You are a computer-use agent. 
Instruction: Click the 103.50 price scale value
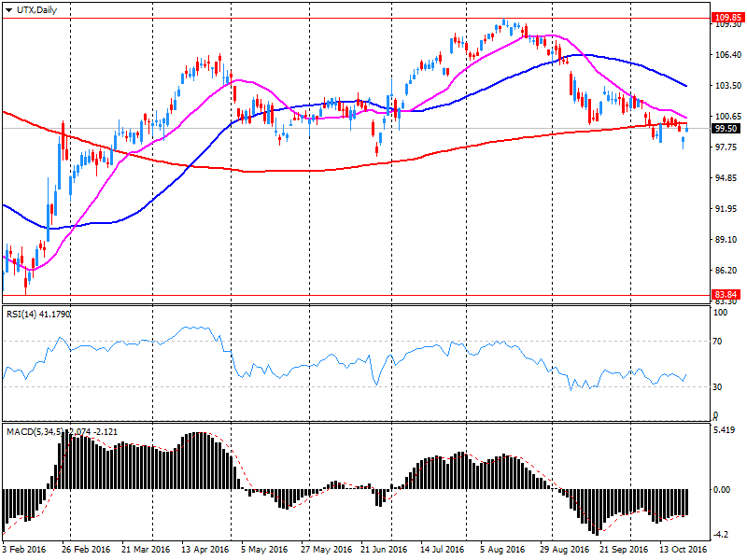pos(728,86)
